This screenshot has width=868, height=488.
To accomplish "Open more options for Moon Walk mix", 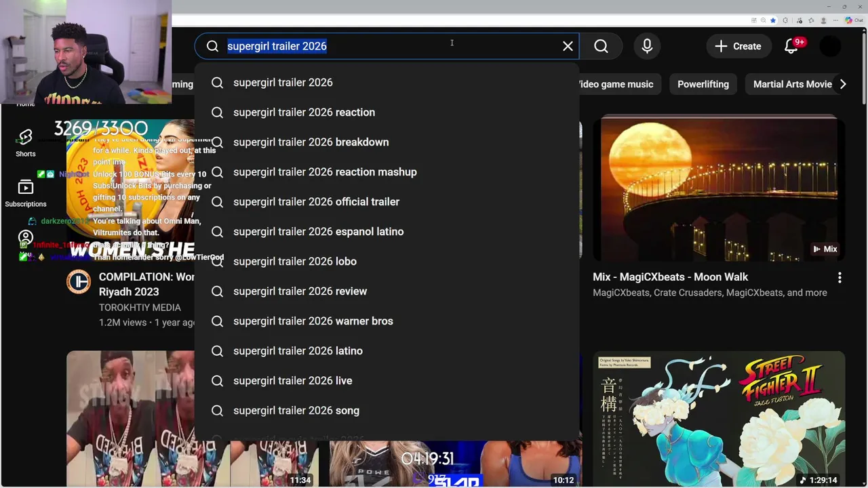I will tap(840, 278).
